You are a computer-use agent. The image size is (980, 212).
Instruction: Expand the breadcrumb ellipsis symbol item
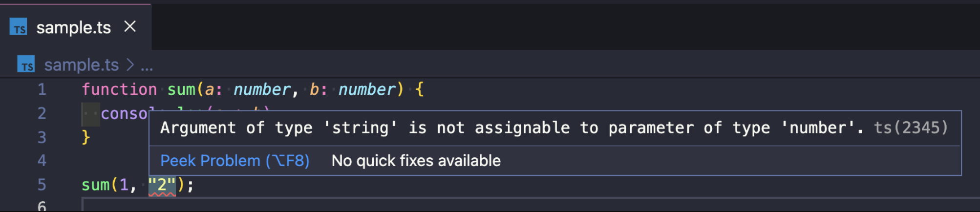pos(147,65)
